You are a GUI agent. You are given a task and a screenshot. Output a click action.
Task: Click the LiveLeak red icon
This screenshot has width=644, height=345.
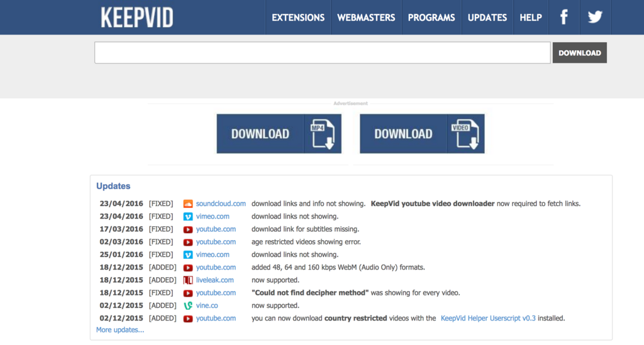(187, 280)
